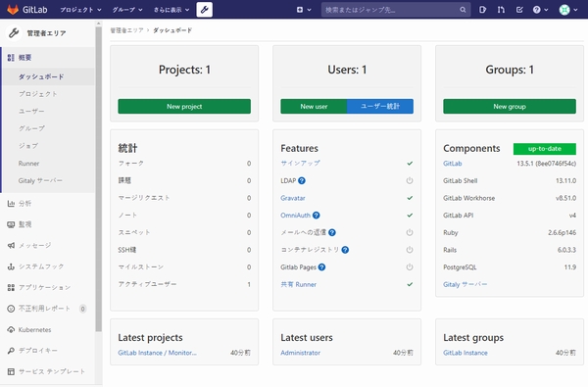Open the サインアップ feature link
Image resolution: width=588 pixels, height=387 pixels.
click(301, 163)
